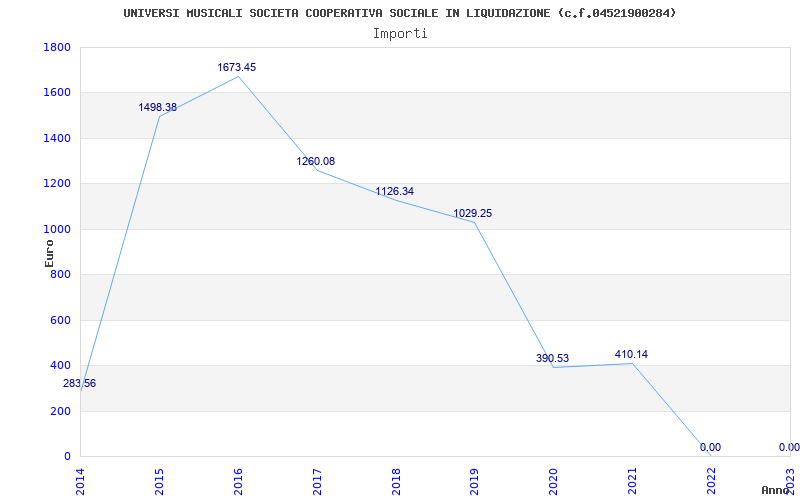Image resolution: width=800 pixels, height=500 pixels.
Task: Click the 1498.38 data label
Action: click(x=158, y=107)
